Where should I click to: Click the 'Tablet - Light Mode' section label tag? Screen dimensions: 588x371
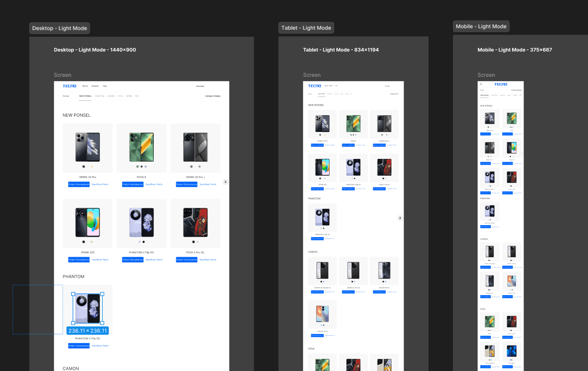click(306, 28)
